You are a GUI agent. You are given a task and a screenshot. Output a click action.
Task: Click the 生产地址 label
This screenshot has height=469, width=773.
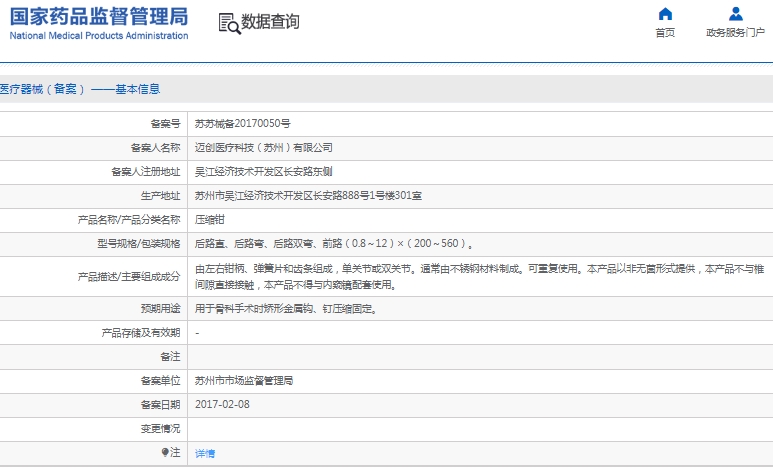[161, 196]
